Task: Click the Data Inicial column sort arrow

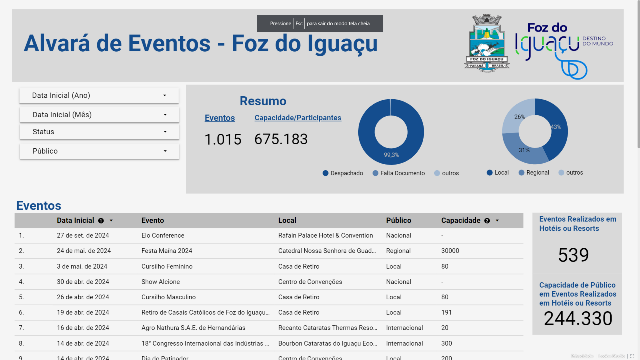Action: [111, 221]
